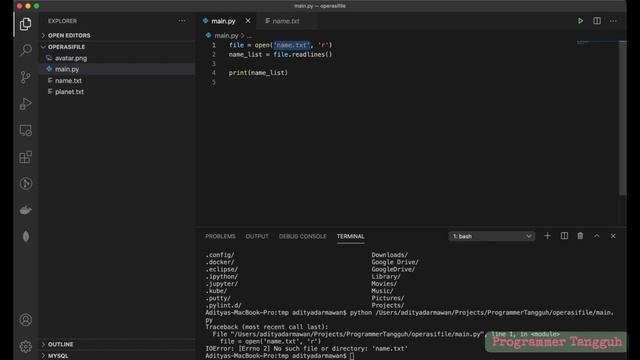The width and height of the screenshot is (640, 360).
Task: Maximize the panel with up chevron
Action: point(597,236)
